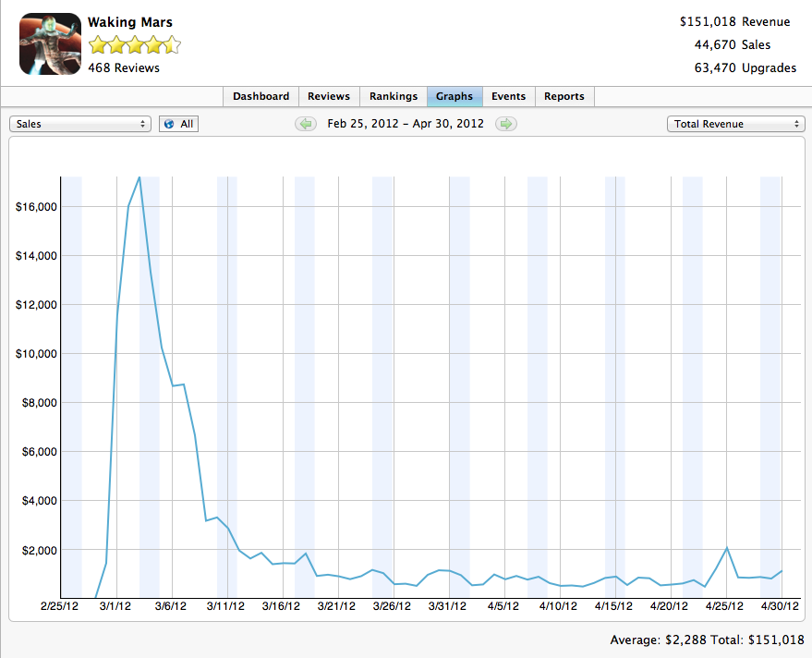Open the Sales dropdown
This screenshot has height=658, width=812.
(x=80, y=124)
